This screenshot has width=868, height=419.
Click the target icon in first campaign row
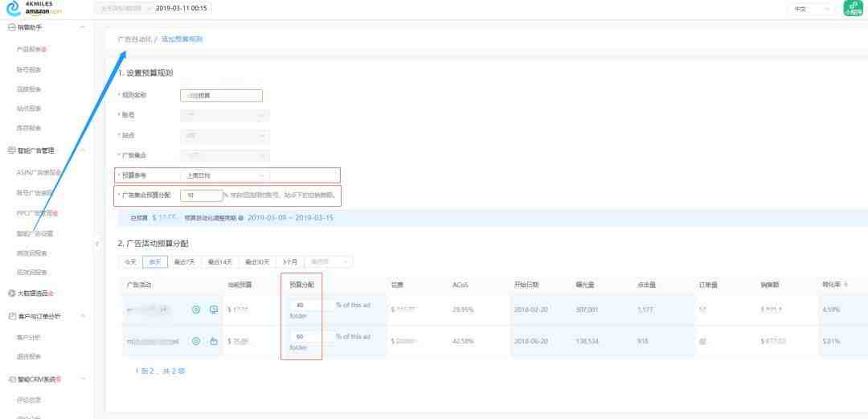[196, 310]
